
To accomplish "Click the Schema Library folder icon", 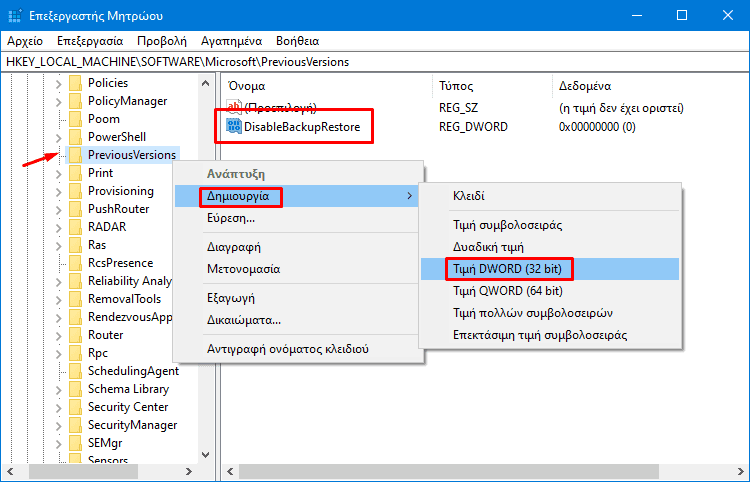I will click(x=76, y=389).
